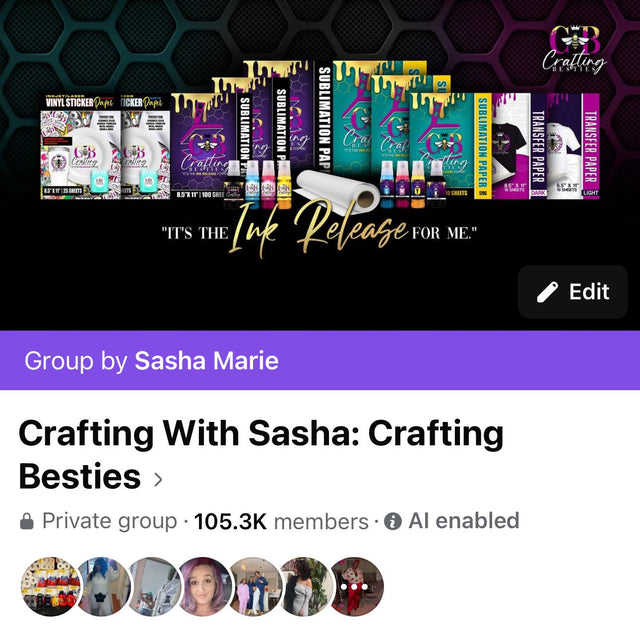Open Sasha Marie's profile link

coord(207,361)
